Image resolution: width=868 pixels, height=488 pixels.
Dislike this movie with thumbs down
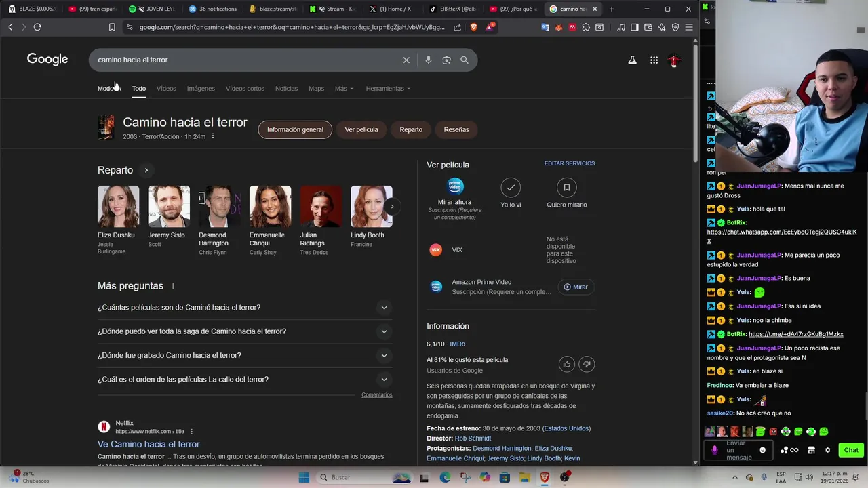click(x=587, y=364)
